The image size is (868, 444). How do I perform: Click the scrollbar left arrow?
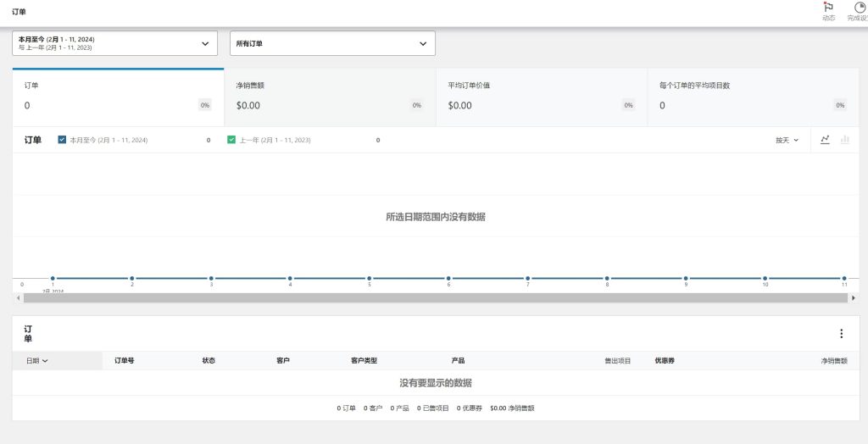click(x=18, y=298)
